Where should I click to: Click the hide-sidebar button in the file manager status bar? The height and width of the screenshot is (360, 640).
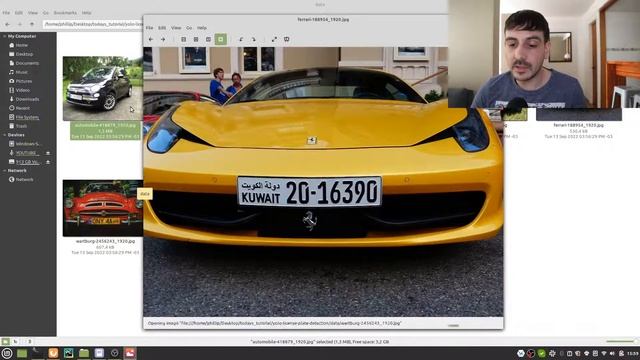pos(29,341)
